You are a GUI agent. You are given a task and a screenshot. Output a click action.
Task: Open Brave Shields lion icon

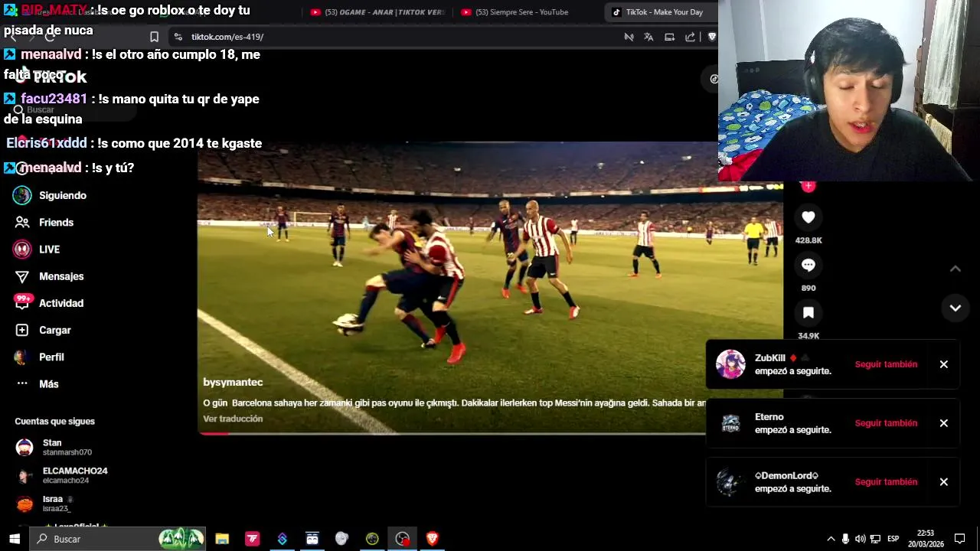711,37
